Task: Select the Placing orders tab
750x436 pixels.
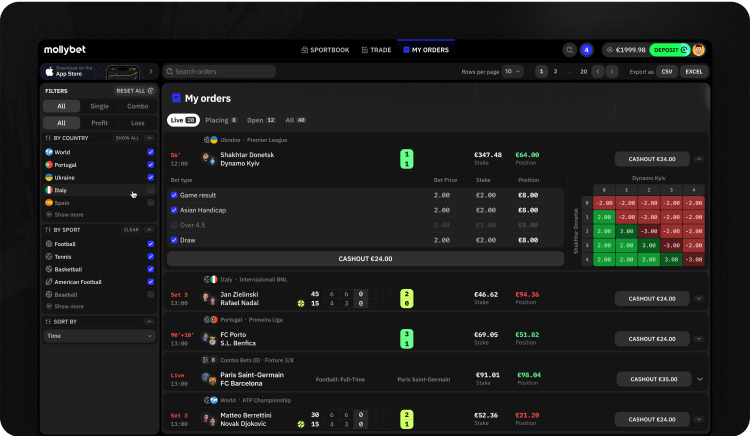Action: 214,120
